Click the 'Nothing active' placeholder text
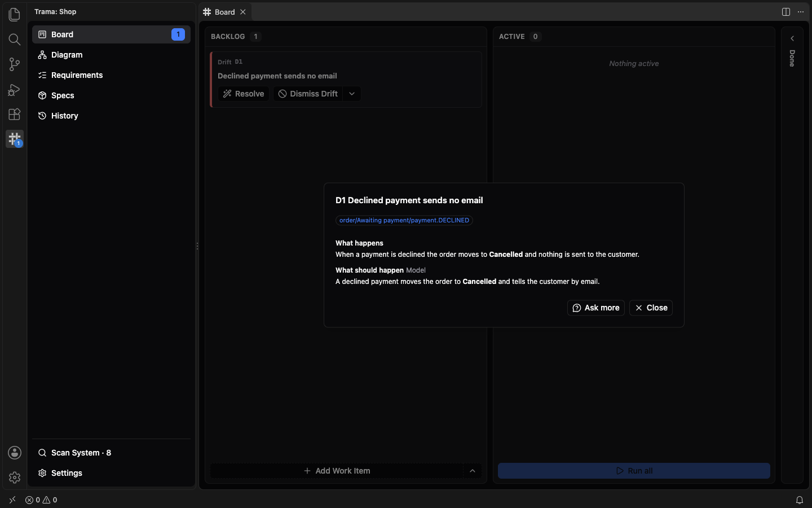 pos(634,64)
